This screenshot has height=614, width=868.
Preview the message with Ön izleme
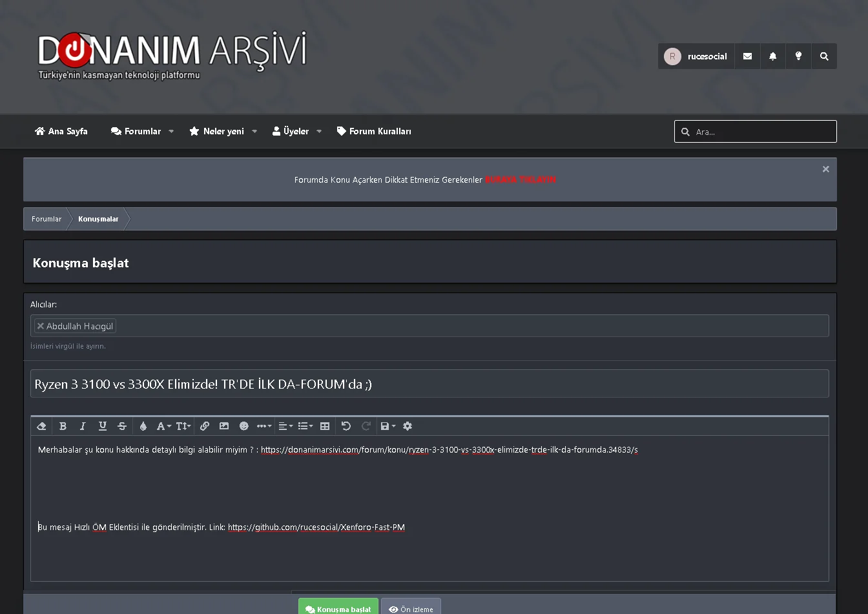[x=411, y=608]
